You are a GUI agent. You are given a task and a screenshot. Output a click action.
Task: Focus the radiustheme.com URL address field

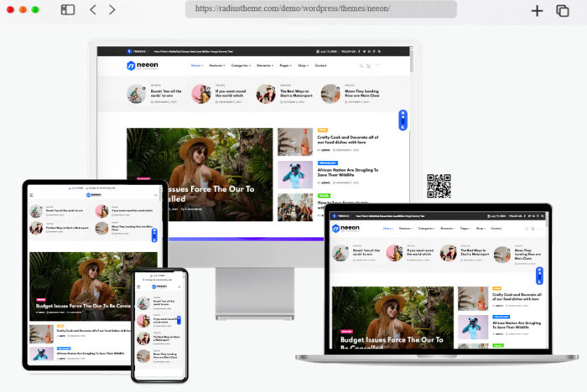tap(321, 8)
